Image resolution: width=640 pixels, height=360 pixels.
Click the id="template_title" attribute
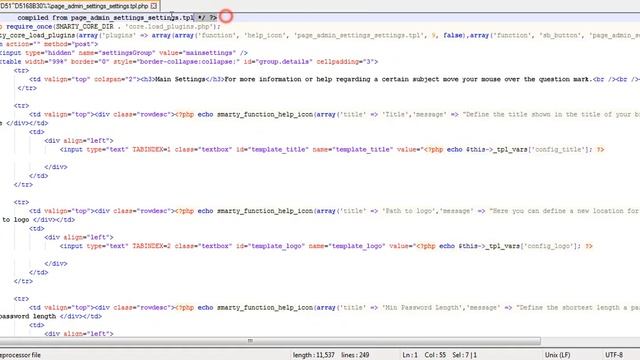pyautogui.click(x=273, y=150)
